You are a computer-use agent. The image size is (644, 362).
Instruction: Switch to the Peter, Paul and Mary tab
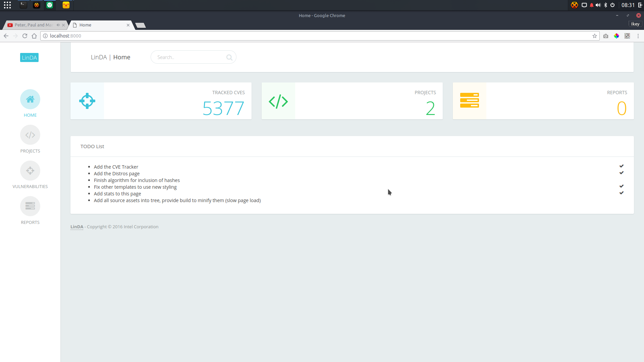pyautogui.click(x=35, y=25)
